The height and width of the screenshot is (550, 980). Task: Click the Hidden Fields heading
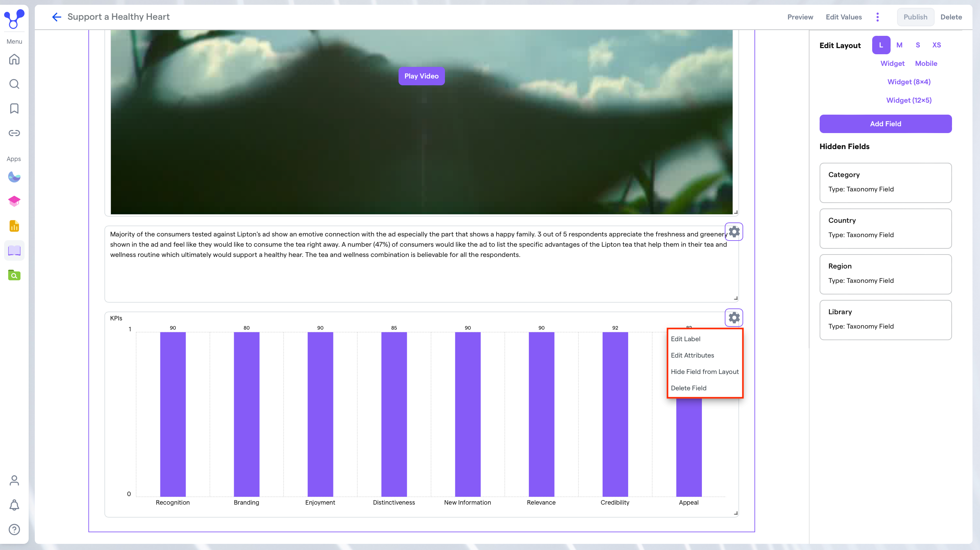pyautogui.click(x=844, y=146)
